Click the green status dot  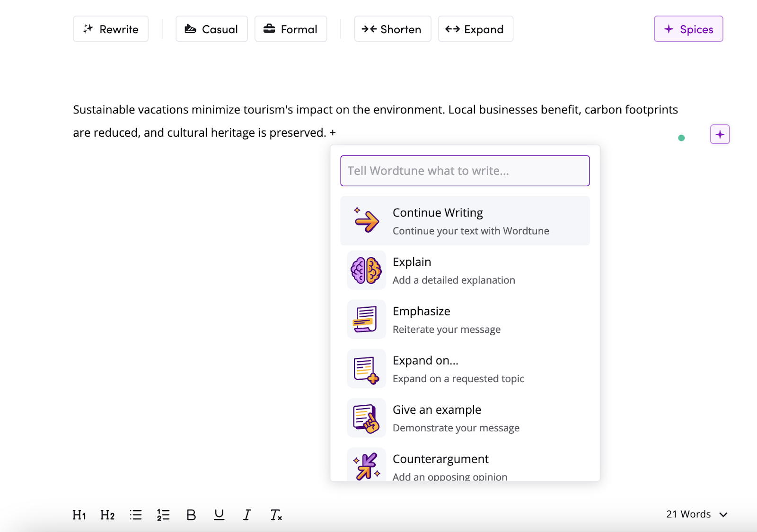click(681, 138)
